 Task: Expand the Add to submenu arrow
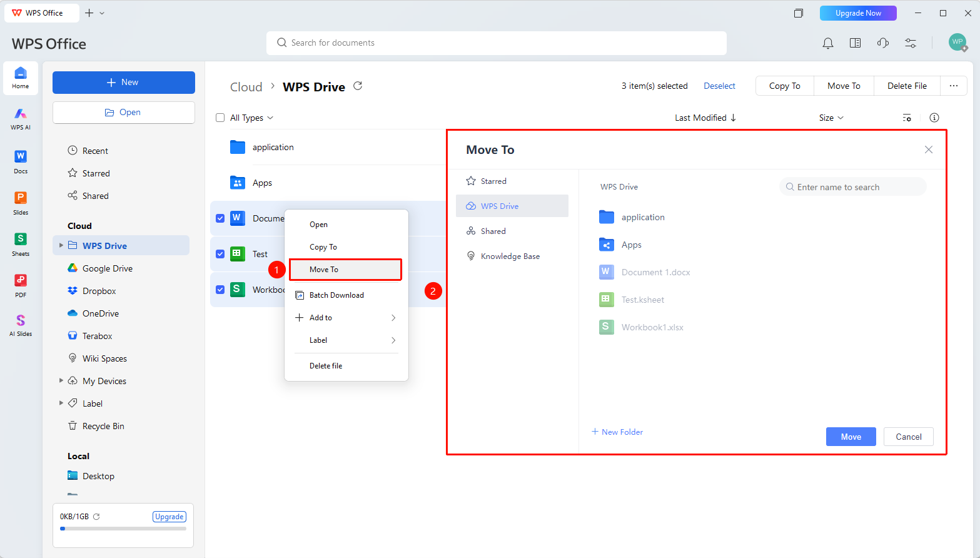point(393,318)
